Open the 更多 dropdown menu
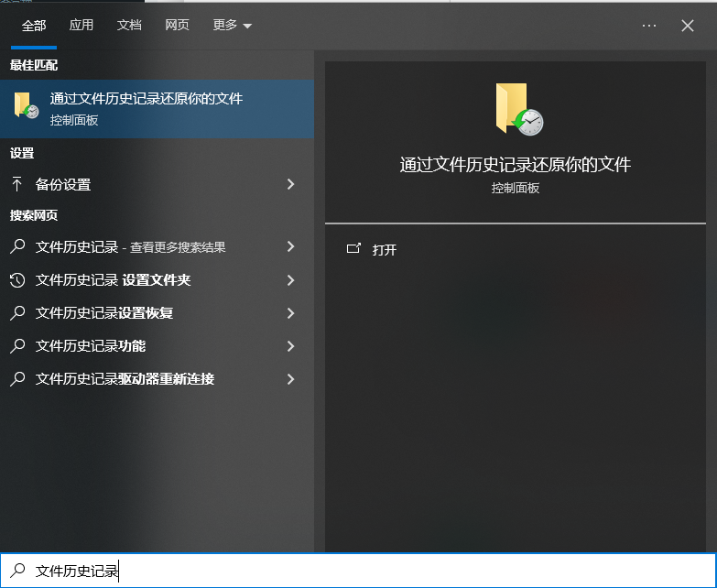Screen dimensions: 717x588 (233, 25)
